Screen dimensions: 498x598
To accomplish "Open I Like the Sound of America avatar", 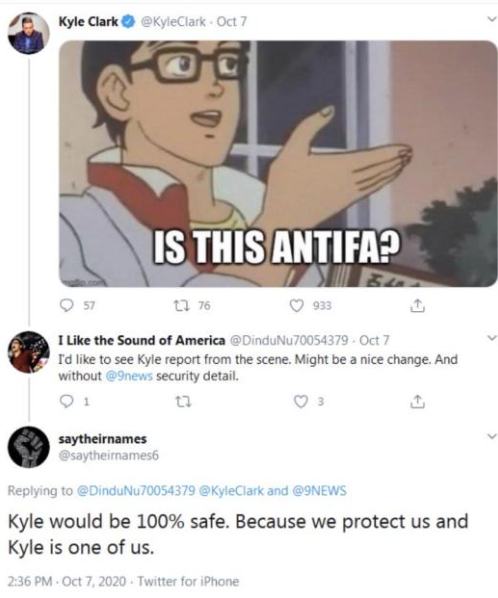I will (x=29, y=352).
